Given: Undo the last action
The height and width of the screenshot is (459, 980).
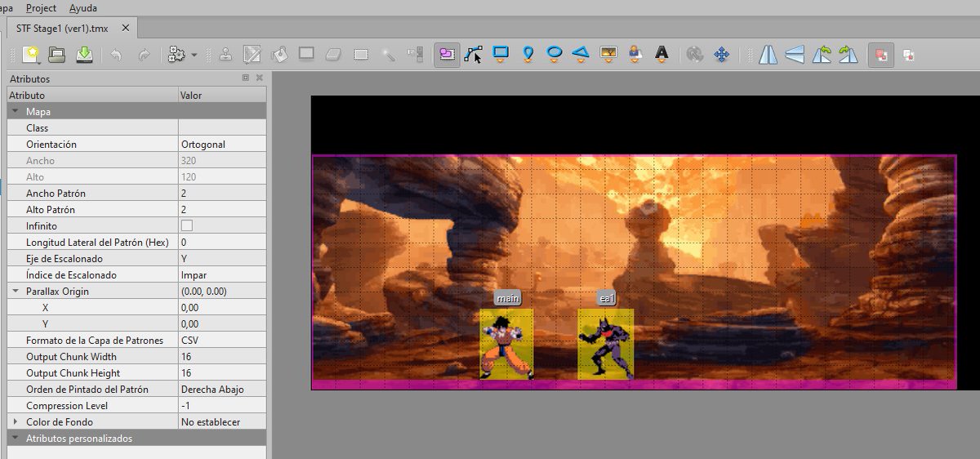Looking at the screenshot, I should [116, 55].
